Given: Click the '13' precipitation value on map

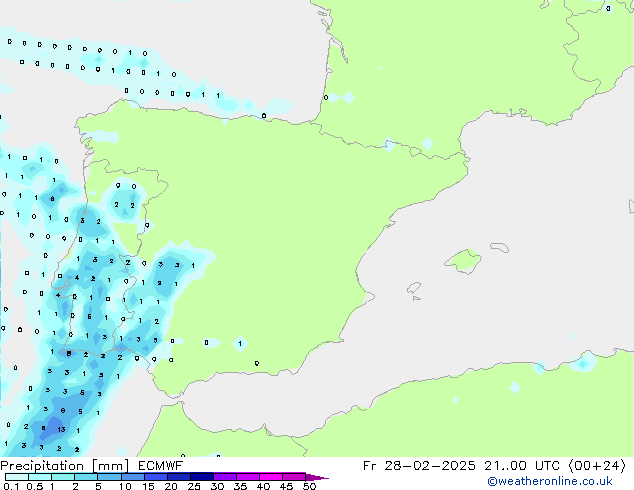Looking at the screenshot, I should [x=61, y=429].
